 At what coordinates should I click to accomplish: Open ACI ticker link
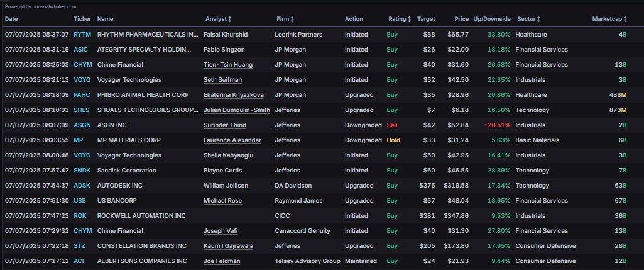(x=79, y=261)
